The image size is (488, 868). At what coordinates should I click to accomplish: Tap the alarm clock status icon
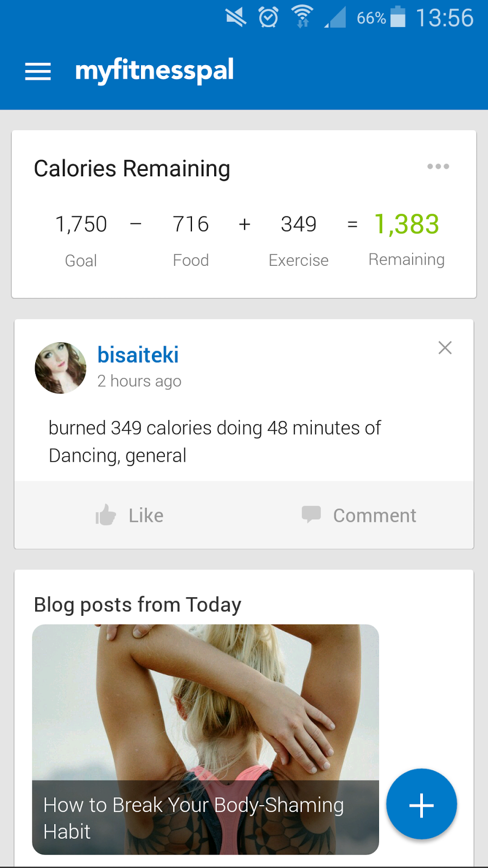pyautogui.click(x=268, y=17)
